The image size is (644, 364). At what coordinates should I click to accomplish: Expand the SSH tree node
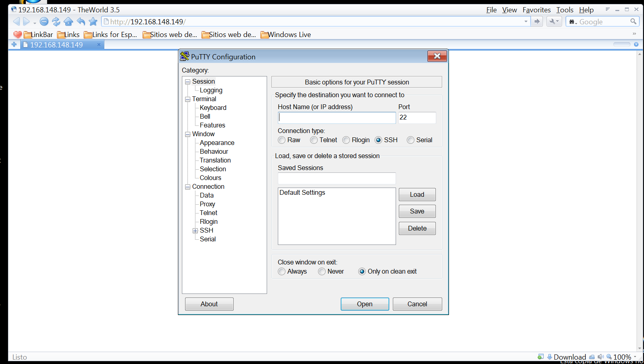[x=195, y=231]
